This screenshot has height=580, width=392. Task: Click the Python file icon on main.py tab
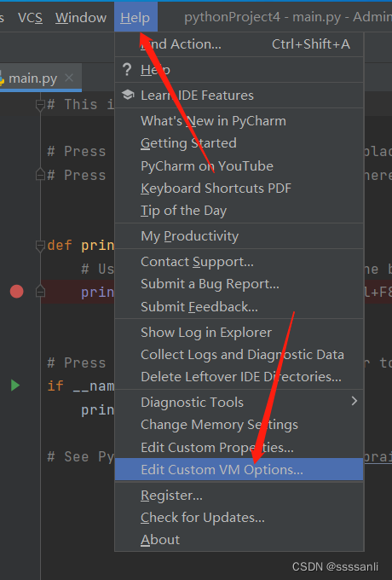click(2, 78)
